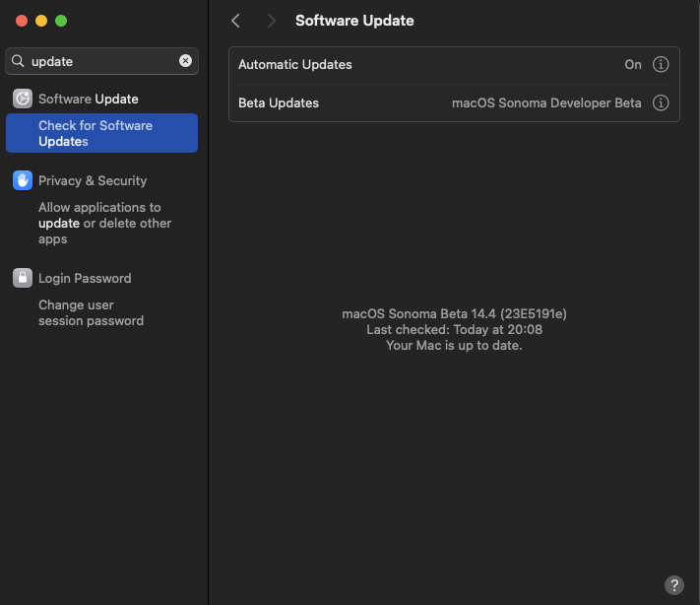
Task: Click the Beta Updates label
Action: 279,102
